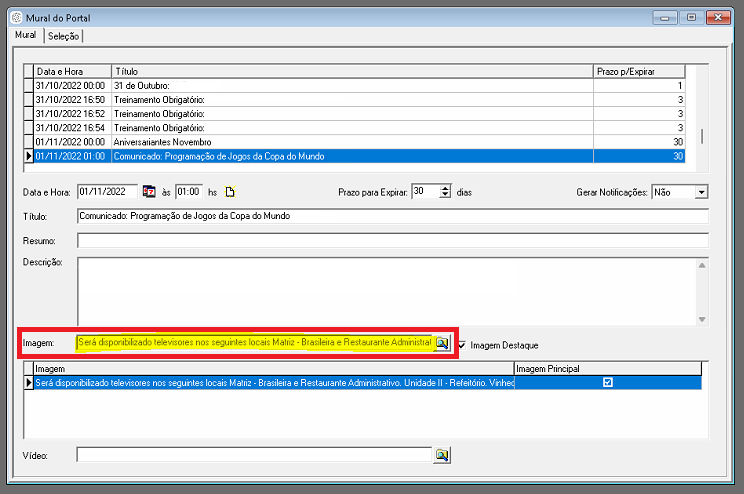Image resolution: width=744 pixels, height=494 pixels.
Task: Toggle the Imagem Destaque checkbox
Action: [462, 345]
